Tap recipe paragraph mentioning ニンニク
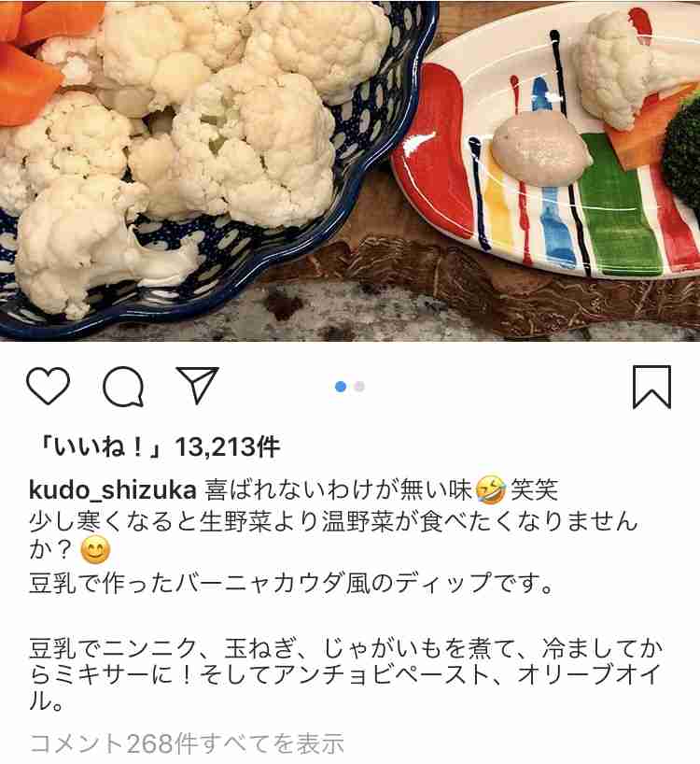Screen dimensions: 700x764 tap(345, 674)
